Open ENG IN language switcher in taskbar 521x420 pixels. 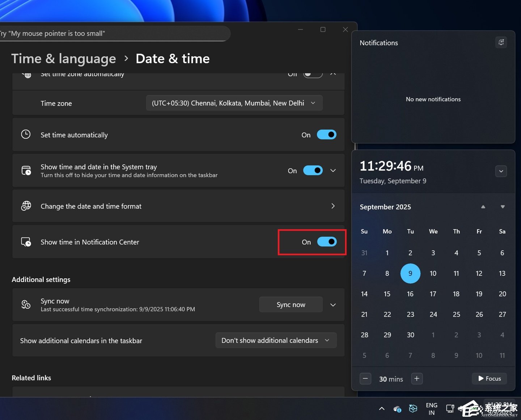pos(432,409)
